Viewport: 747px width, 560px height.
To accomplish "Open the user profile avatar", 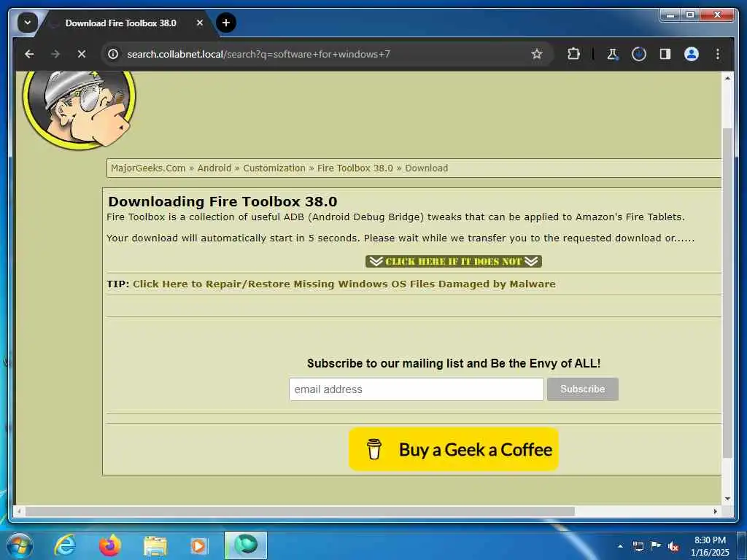I will tap(692, 54).
